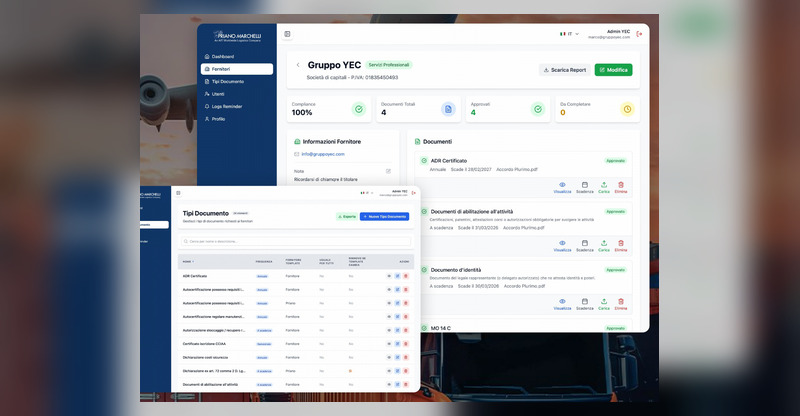Edit the Note field pencil icon

pyautogui.click(x=388, y=171)
